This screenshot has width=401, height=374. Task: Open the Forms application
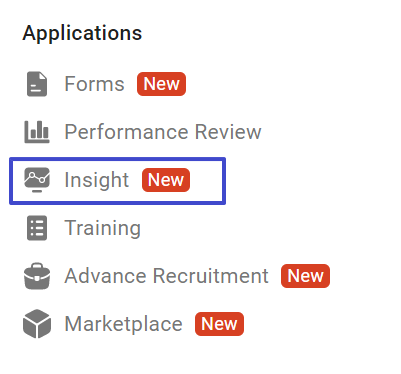pos(94,84)
